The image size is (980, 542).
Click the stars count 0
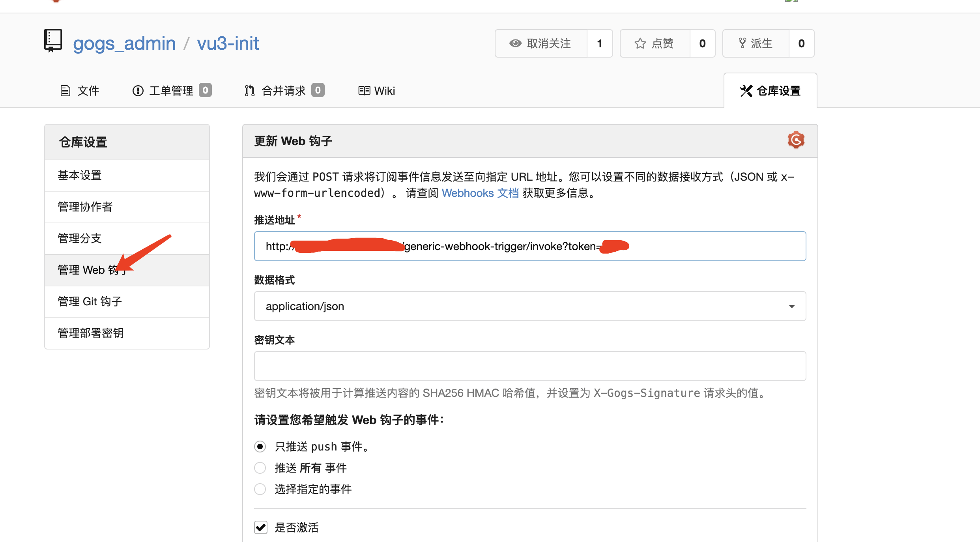point(702,43)
